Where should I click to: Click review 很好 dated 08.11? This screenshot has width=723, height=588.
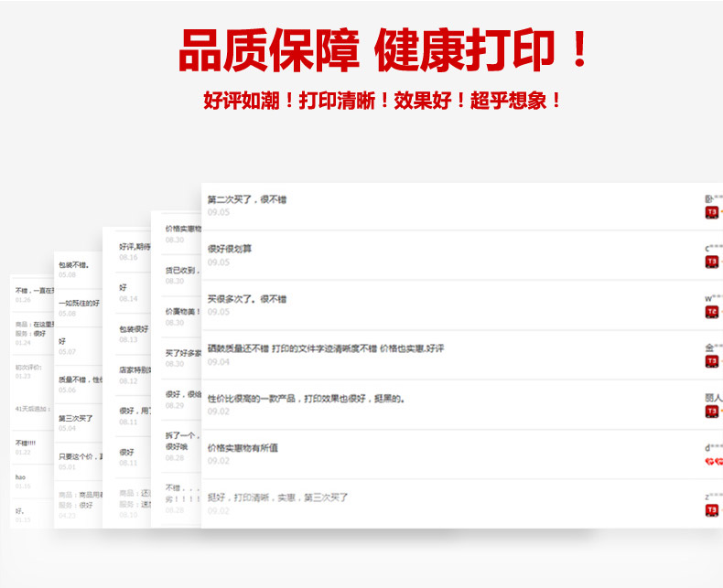126,452
